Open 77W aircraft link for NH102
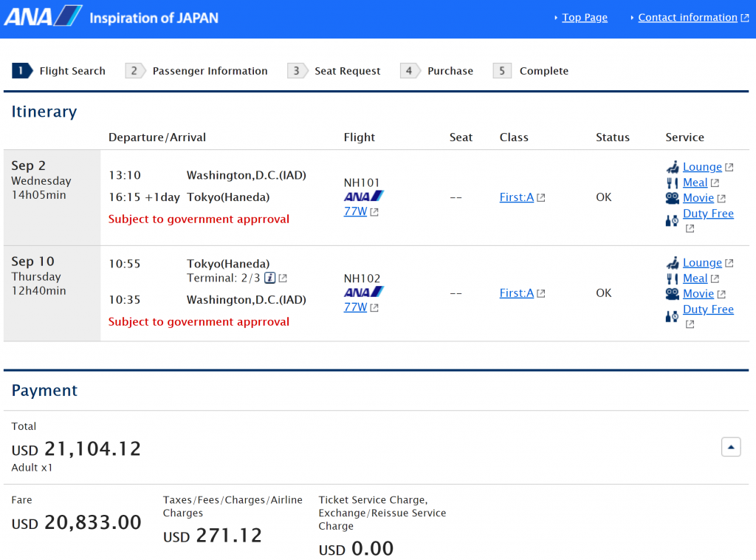The height and width of the screenshot is (560, 756). 355,307
